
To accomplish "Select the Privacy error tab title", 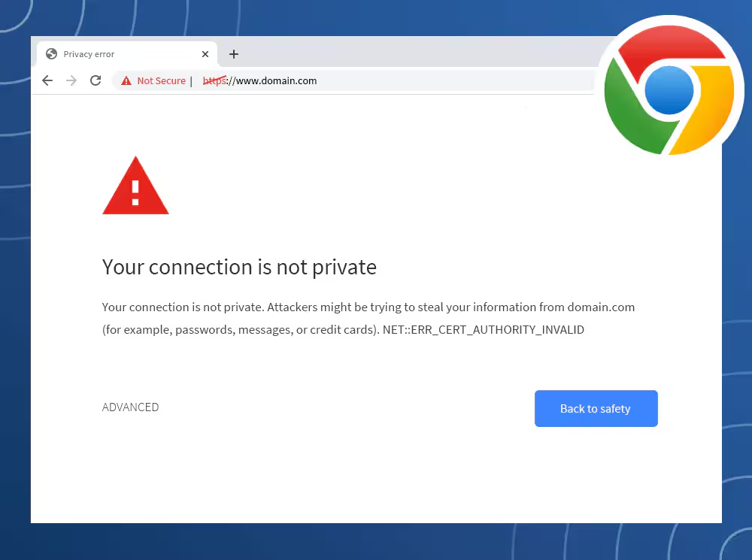I will tap(89, 54).
